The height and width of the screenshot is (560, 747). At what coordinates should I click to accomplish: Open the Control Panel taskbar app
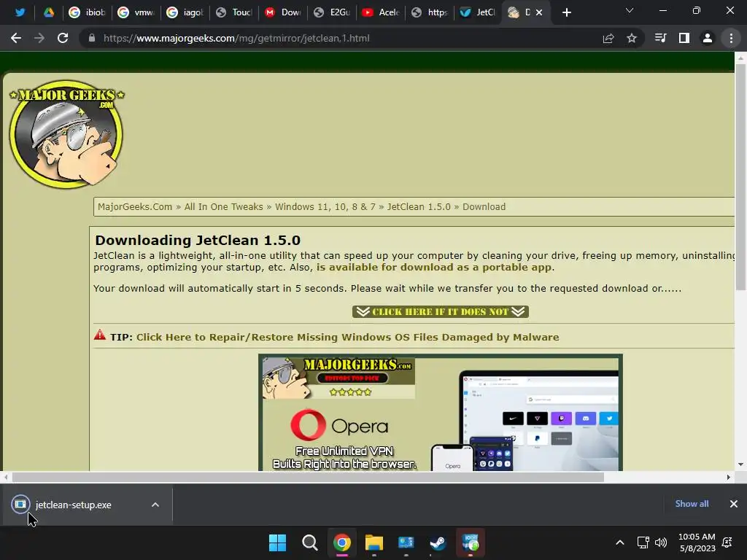coord(406,542)
